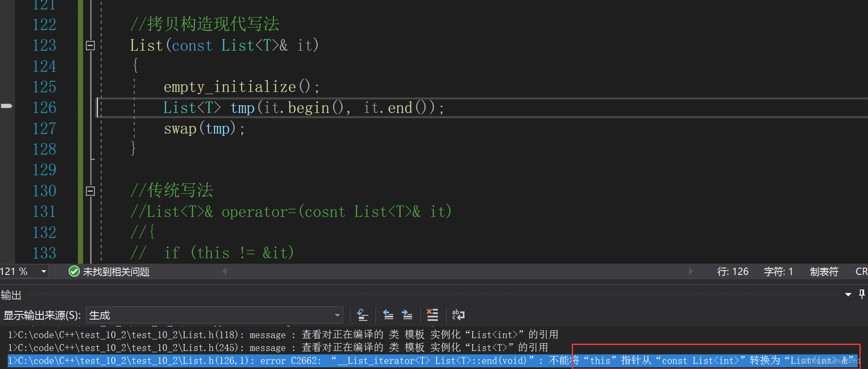Viewport: 868px width, 369px height.
Task: Click the //拷贝构造现代写法 comment
Action: pos(205,24)
